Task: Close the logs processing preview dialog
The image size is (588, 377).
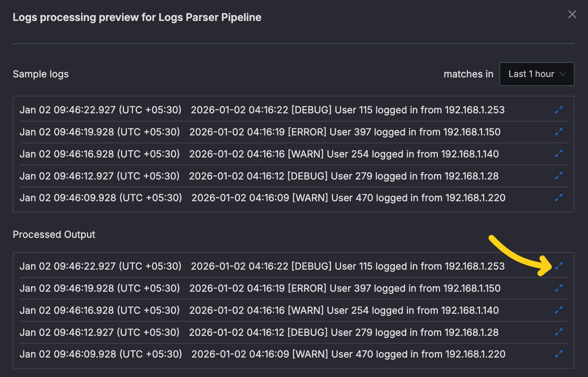Action: pyautogui.click(x=572, y=15)
